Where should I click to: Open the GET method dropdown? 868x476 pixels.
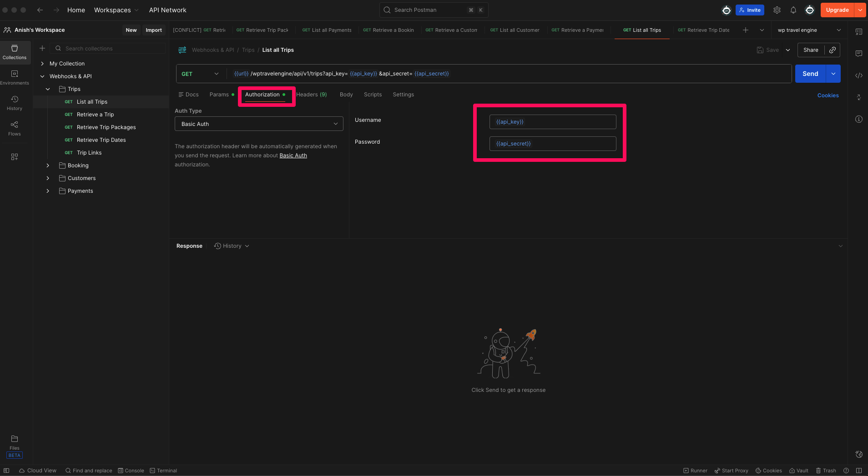pos(200,74)
